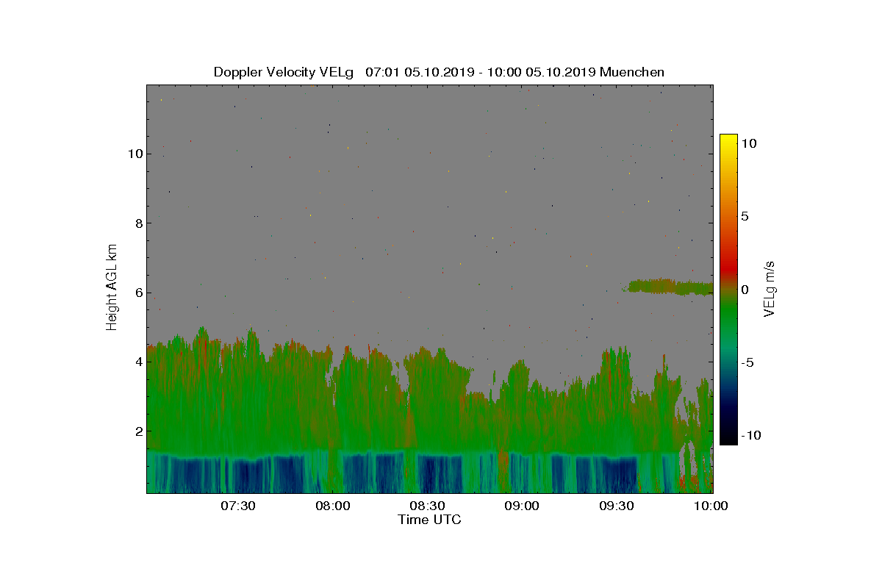Click the height axis tick label '10'
The width and height of the screenshot is (882, 588).
pyautogui.click(x=135, y=154)
